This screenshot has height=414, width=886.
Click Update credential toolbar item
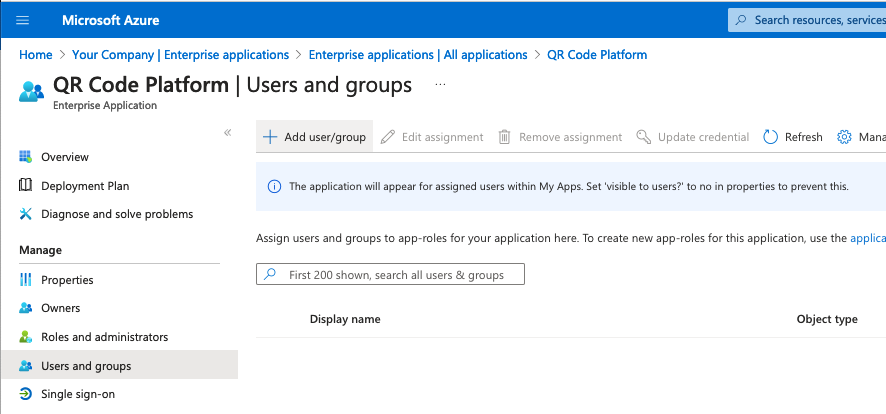click(693, 137)
